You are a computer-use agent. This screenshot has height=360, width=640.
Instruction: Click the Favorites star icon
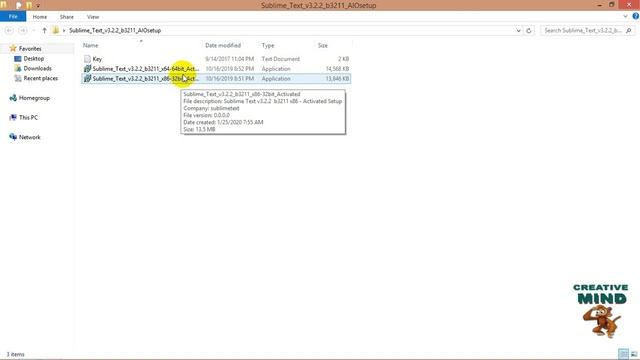[x=13, y=49]
